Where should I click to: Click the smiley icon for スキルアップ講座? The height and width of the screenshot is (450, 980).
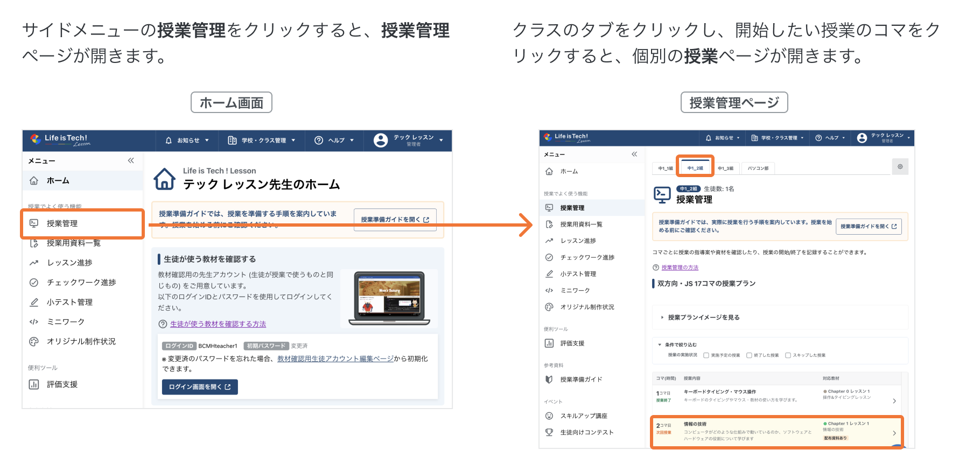(549, 416)
